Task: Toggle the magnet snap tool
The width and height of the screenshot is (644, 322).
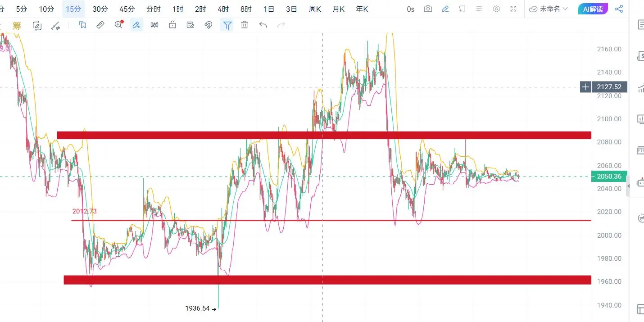Action: pyautogui.click(x=209, y=25)
